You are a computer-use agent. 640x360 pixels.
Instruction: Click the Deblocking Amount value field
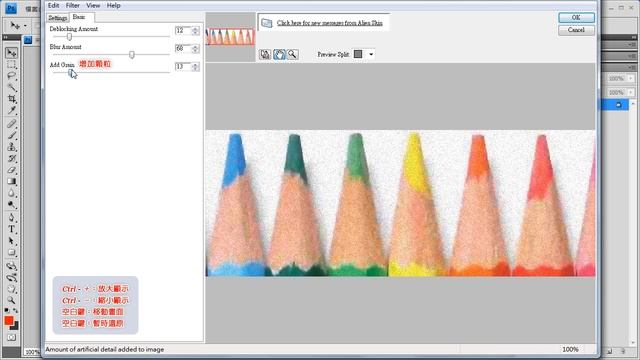182,31
